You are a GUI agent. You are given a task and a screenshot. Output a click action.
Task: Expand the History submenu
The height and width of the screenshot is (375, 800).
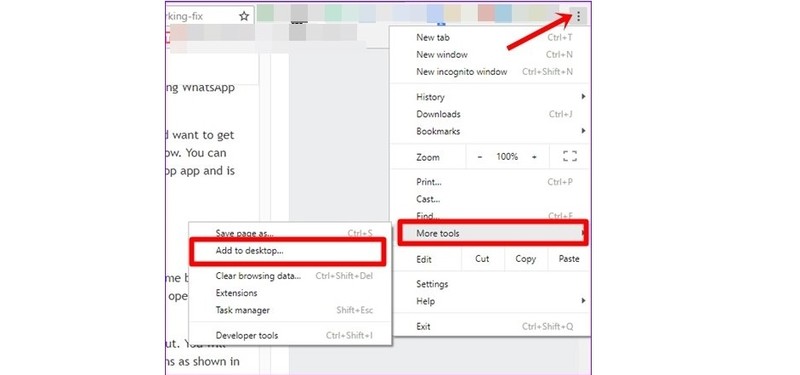(x=490, y=97)
